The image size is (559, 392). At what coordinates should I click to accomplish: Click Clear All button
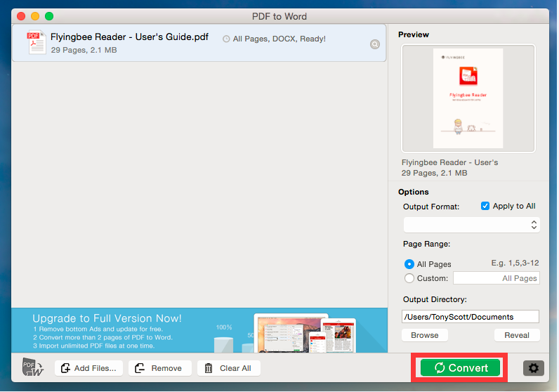[228, 368]
